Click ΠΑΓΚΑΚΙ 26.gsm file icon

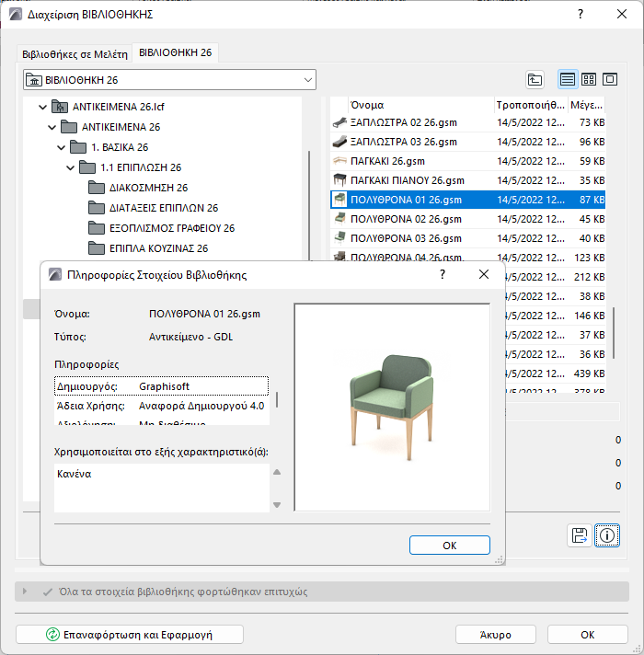(x=339, y=161)
